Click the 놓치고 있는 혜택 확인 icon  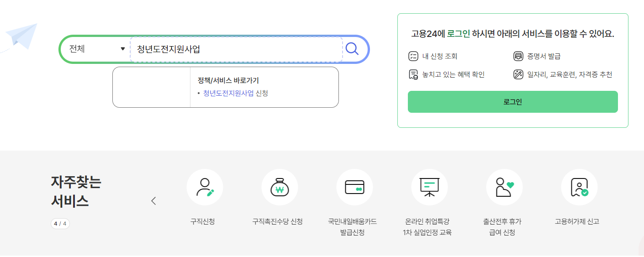pyautogui.click(x=413, y=74)
